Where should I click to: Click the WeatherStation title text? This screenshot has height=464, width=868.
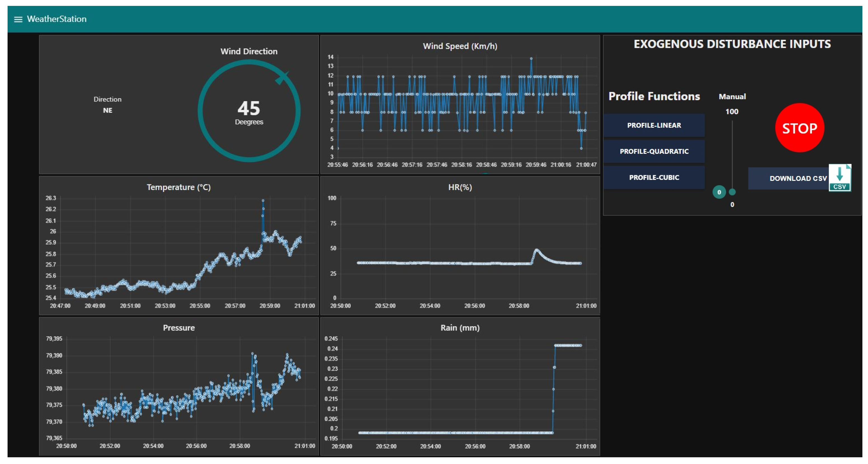point(57,19)
